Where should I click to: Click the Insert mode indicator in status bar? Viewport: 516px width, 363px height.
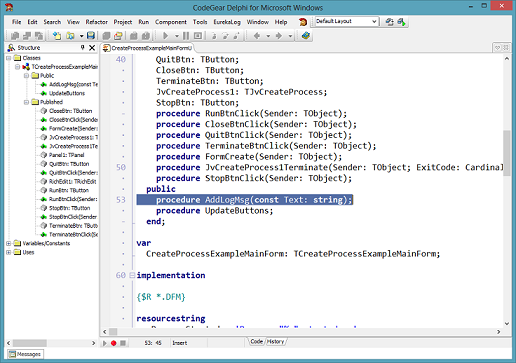click(x=180, y=343)
